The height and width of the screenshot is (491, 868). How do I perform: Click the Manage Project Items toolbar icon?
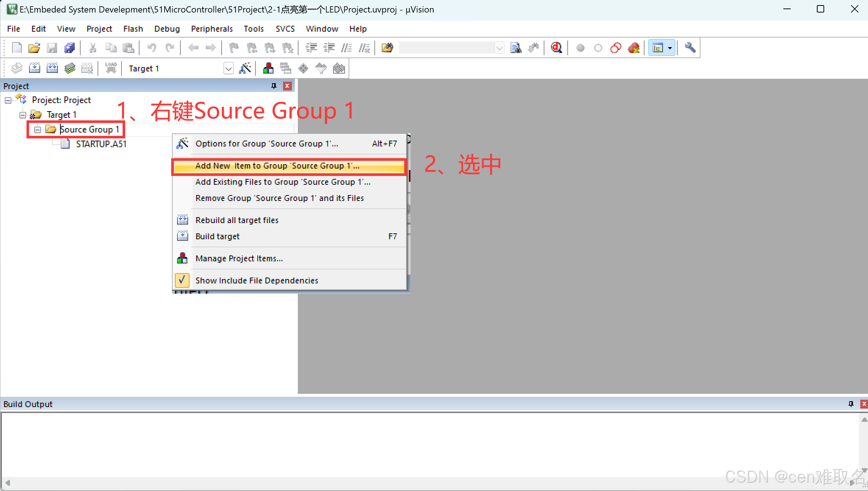pyautogui.click(x=268, y=68)
